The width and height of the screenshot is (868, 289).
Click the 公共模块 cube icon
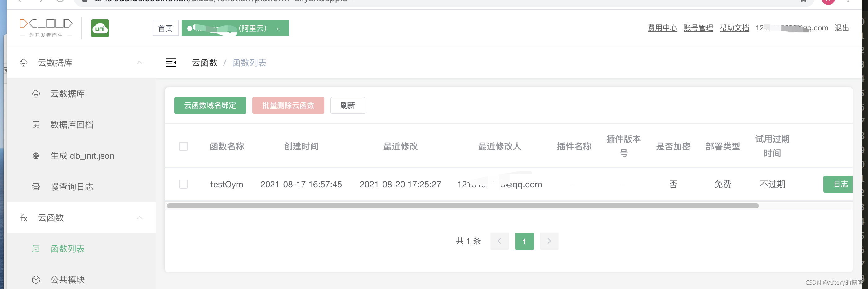tap(36, 280)
